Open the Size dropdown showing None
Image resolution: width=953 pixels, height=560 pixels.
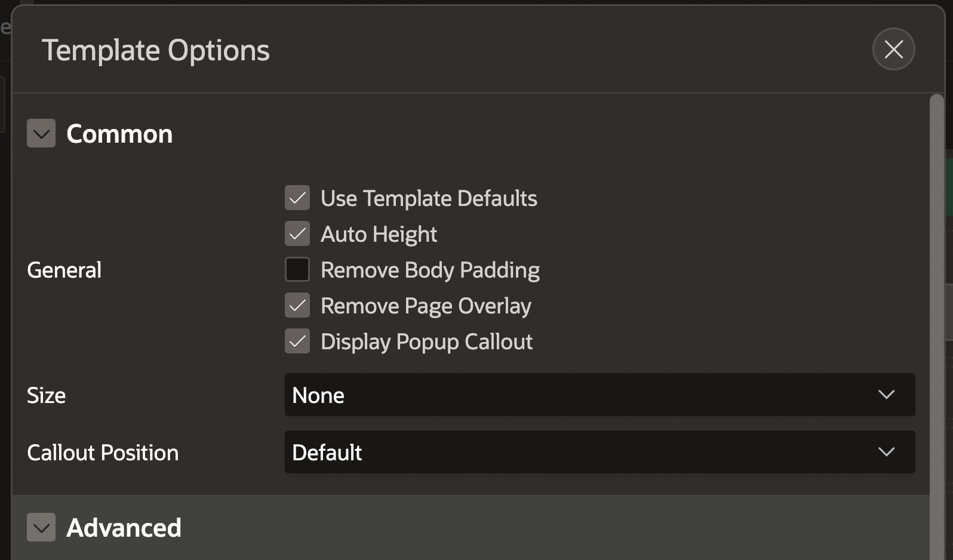[599, 395]
